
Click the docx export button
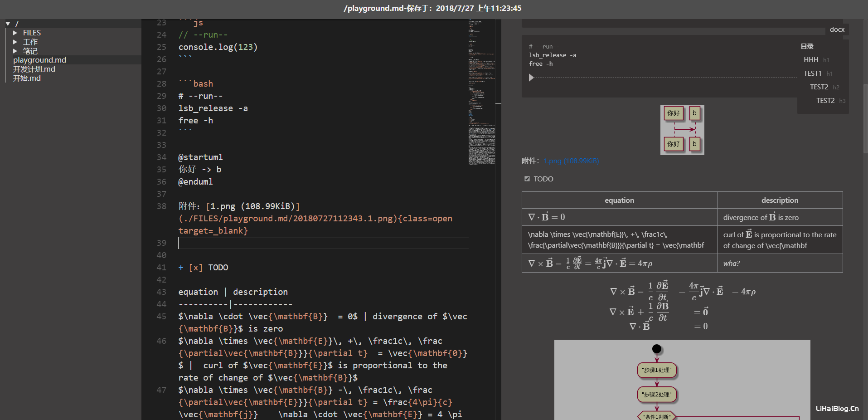tap(837, 29)
